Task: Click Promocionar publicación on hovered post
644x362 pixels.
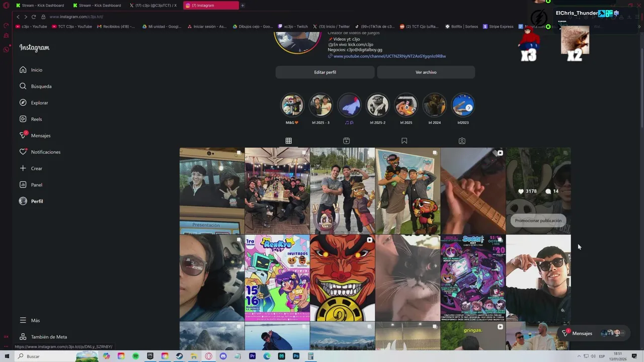Action: point(538,221)
